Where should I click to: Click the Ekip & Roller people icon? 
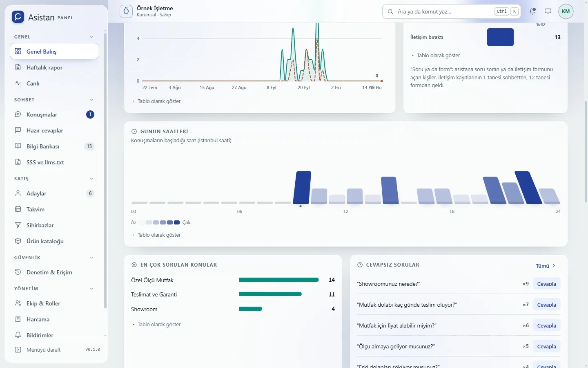[x=18, y=303]
